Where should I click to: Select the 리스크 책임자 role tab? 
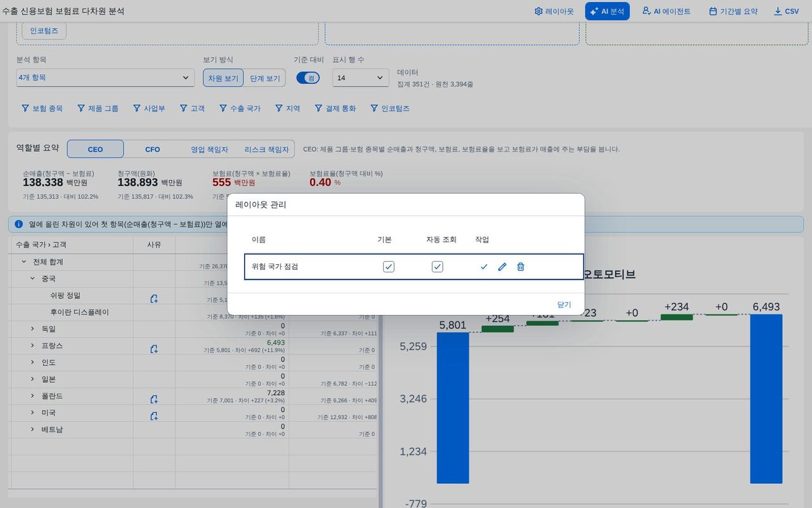tap(266, 149)
